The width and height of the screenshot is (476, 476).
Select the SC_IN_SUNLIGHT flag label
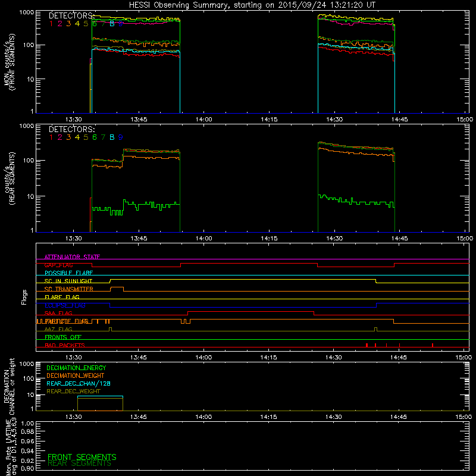click(68, 281)
